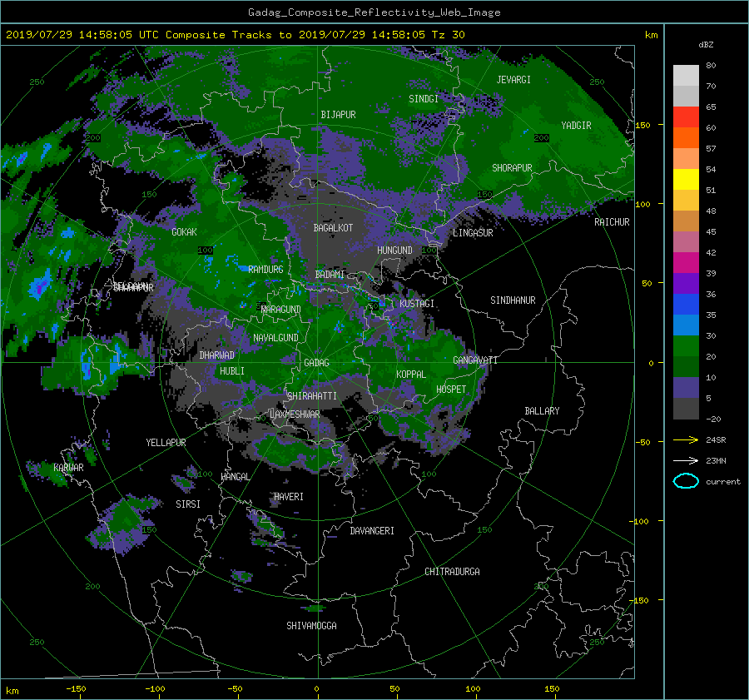
Task: Click the HUBLI city label
Action: (232, 371)
